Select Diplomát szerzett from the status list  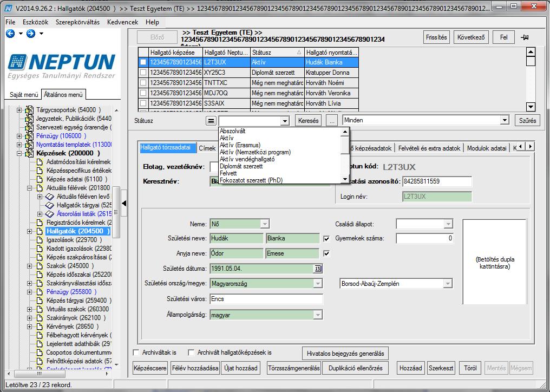click(241, 166)
